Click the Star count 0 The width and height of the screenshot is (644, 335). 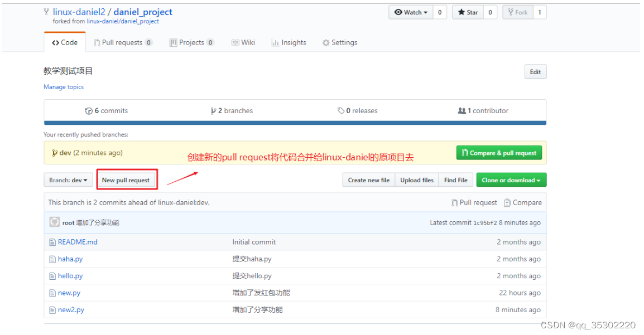[490, 12]
